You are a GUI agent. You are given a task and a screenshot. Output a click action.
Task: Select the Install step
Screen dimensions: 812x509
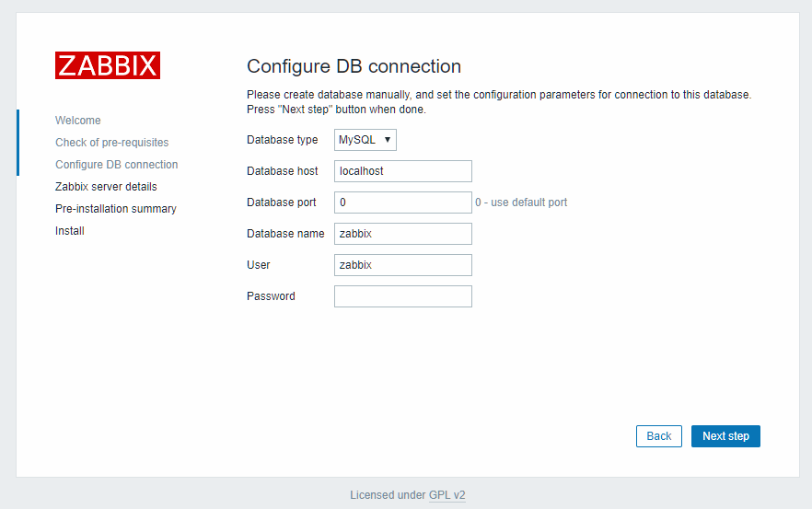point(70,231)
